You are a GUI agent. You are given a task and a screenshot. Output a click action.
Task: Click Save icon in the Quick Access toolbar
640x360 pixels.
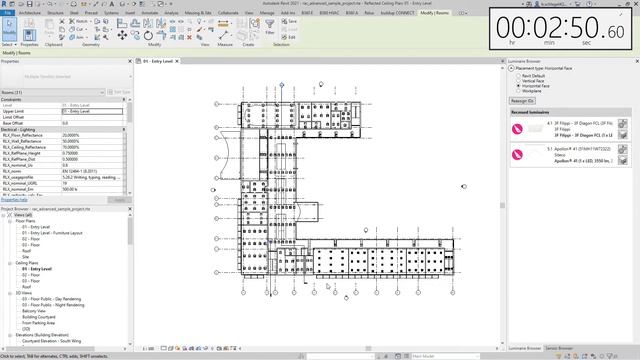[x=29, y=4]
